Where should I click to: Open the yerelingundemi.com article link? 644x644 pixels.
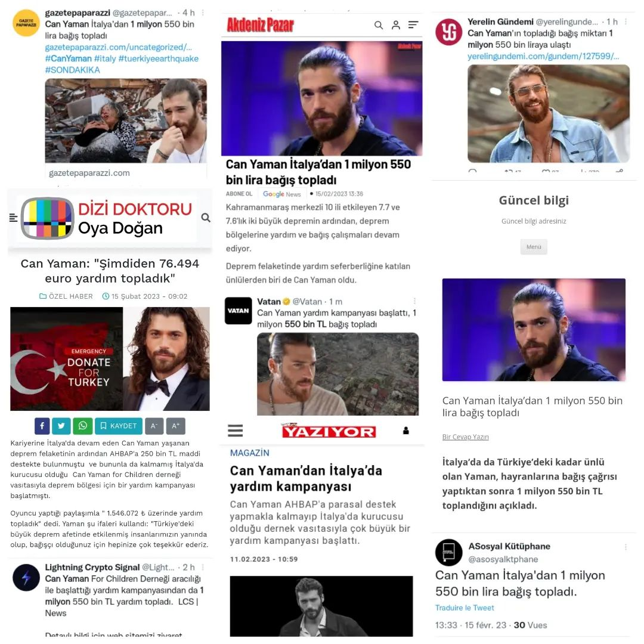click(x=543, y=56)
